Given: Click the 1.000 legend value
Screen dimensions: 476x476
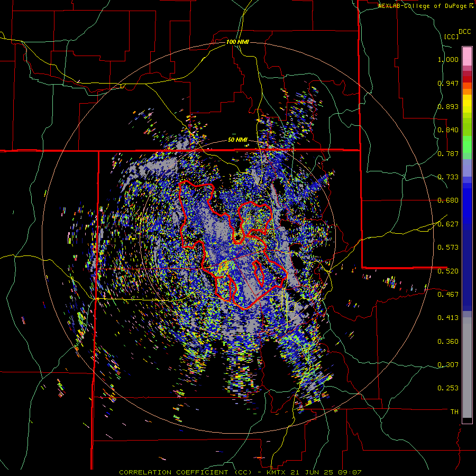Looking at the screenshot, I should 448,59.
